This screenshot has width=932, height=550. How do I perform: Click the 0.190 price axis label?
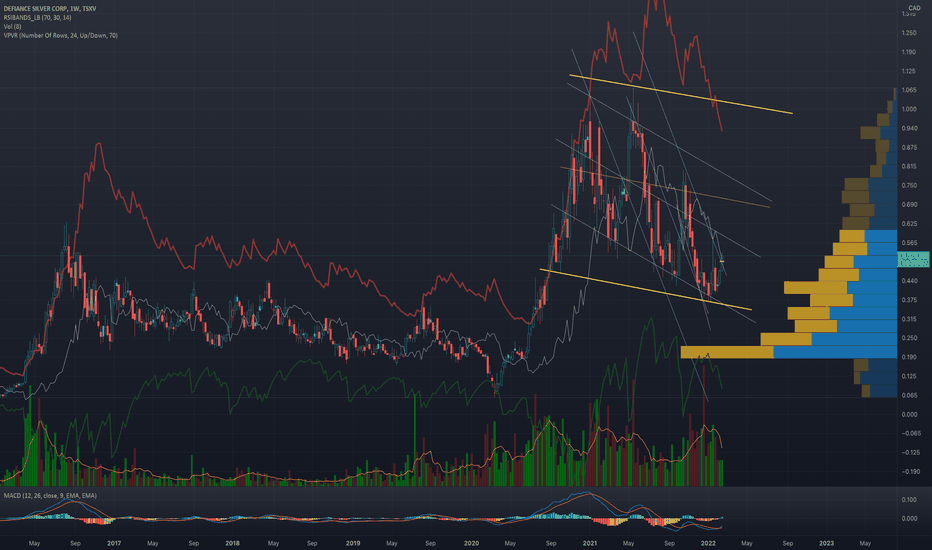point(909,357)
